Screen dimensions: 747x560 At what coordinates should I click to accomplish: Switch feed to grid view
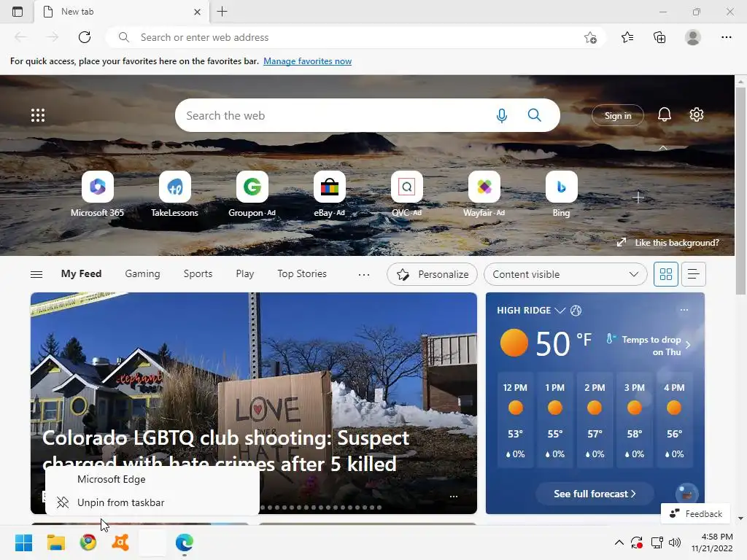tap(665, 274)
